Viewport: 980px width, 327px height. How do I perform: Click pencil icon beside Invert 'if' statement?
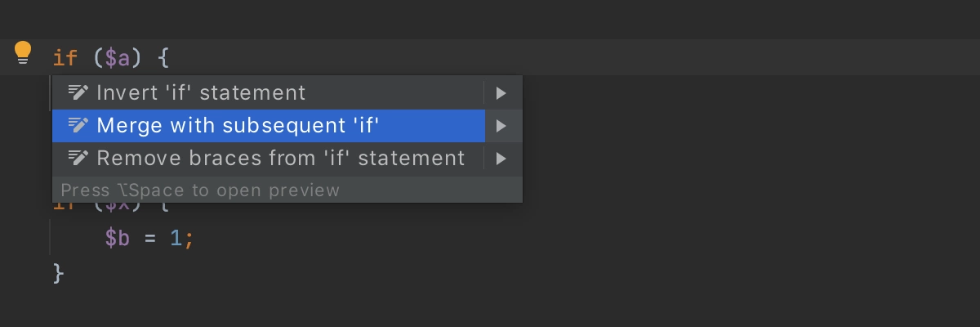click(x=78, y=92)
